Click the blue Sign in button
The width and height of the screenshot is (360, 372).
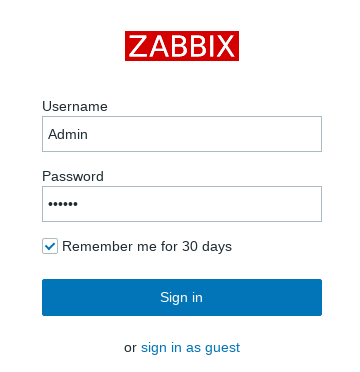(182, 297)
